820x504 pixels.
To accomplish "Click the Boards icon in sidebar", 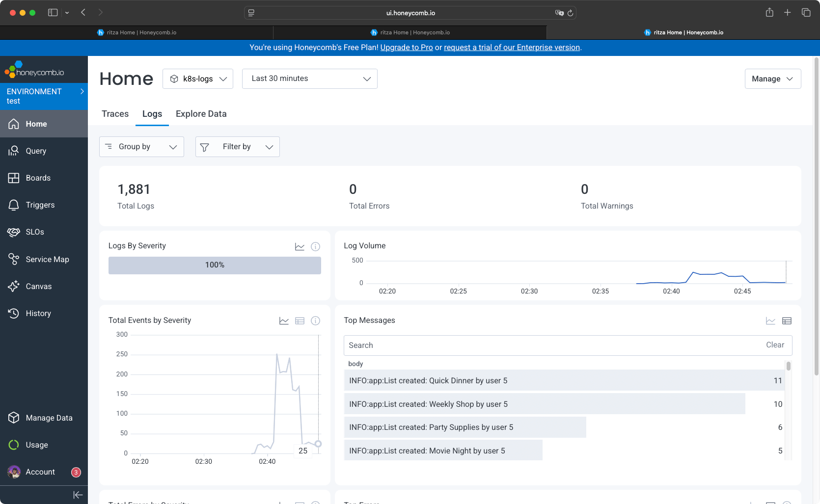I will click(x=14, y=178).
